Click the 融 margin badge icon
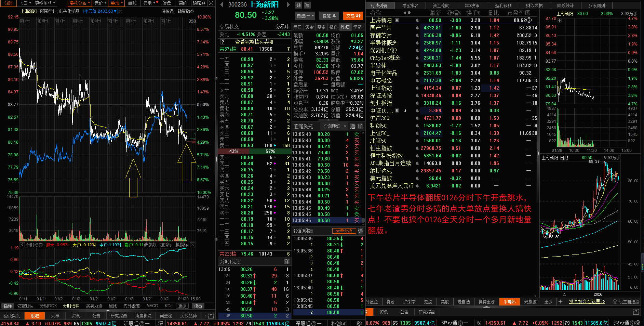The image size is (644, 326). 299,5
